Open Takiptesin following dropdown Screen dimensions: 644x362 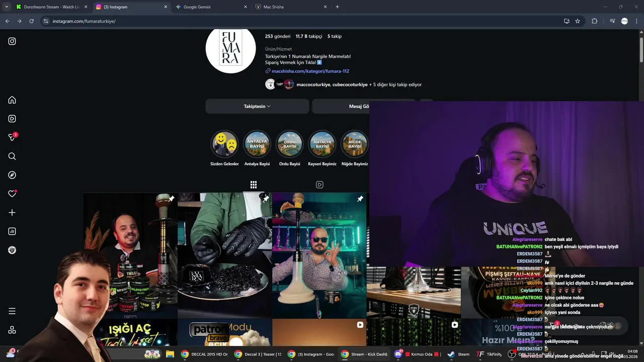(257, 106)
